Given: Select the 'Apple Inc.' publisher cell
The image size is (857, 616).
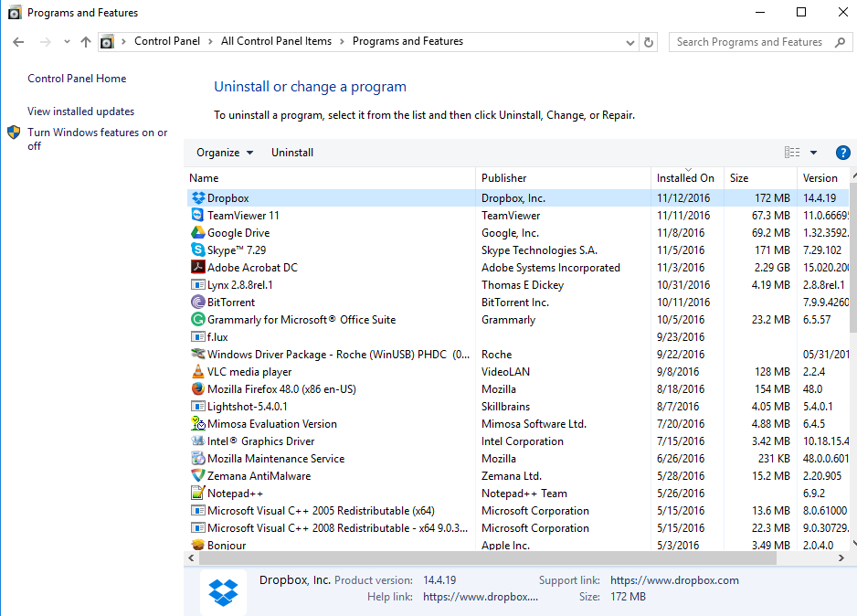Looking at the screenshot, I should click(x=505, y=545).
